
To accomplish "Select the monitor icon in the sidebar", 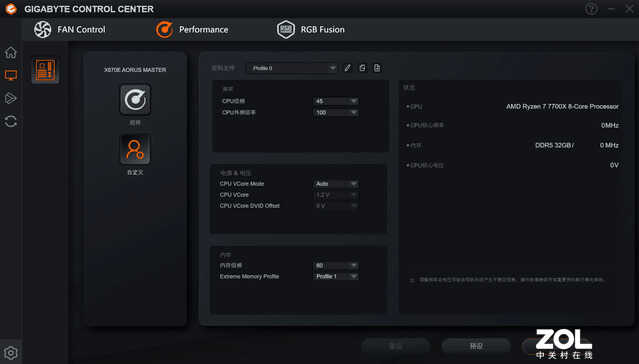I will pyautogui.click(x=11, y=75).
